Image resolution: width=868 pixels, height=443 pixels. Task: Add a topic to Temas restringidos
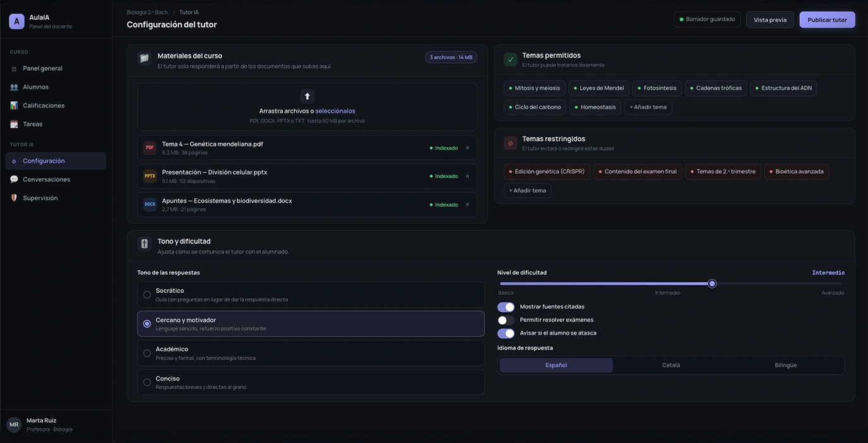click(528, 190)
